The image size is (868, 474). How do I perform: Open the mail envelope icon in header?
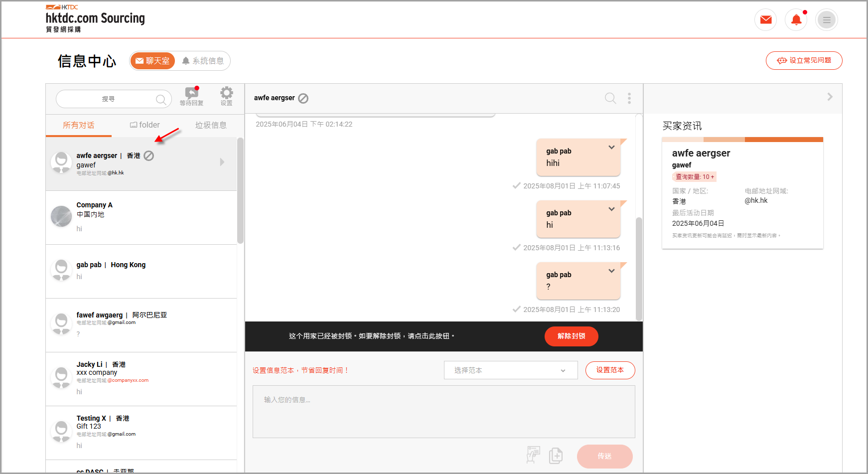click(766, 20)
